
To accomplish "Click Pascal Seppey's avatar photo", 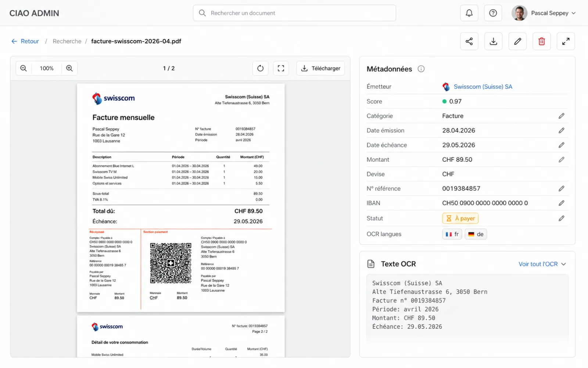I will coord(519,13).
